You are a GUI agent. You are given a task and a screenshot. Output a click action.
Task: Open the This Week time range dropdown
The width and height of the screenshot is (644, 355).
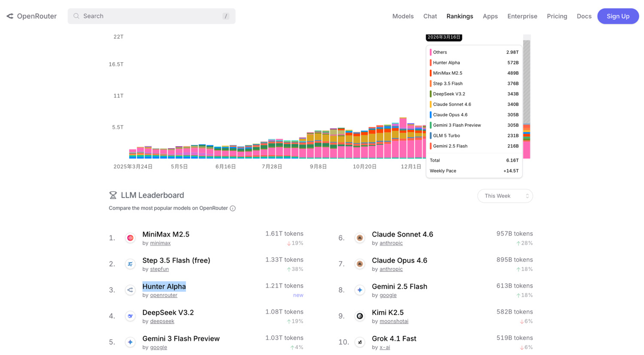pyautogui.click(x=505, y=196)
